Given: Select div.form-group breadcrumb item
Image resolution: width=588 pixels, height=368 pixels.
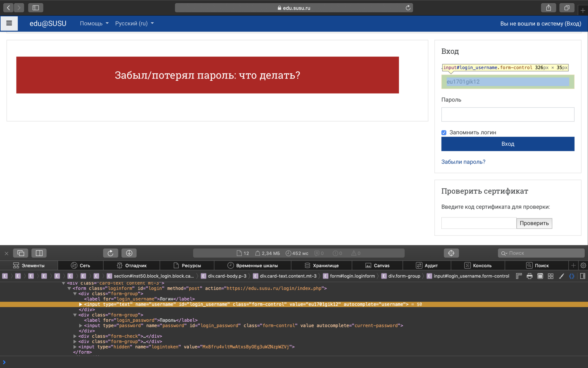Looking at the screenshot, I should [x=401, y=276].
